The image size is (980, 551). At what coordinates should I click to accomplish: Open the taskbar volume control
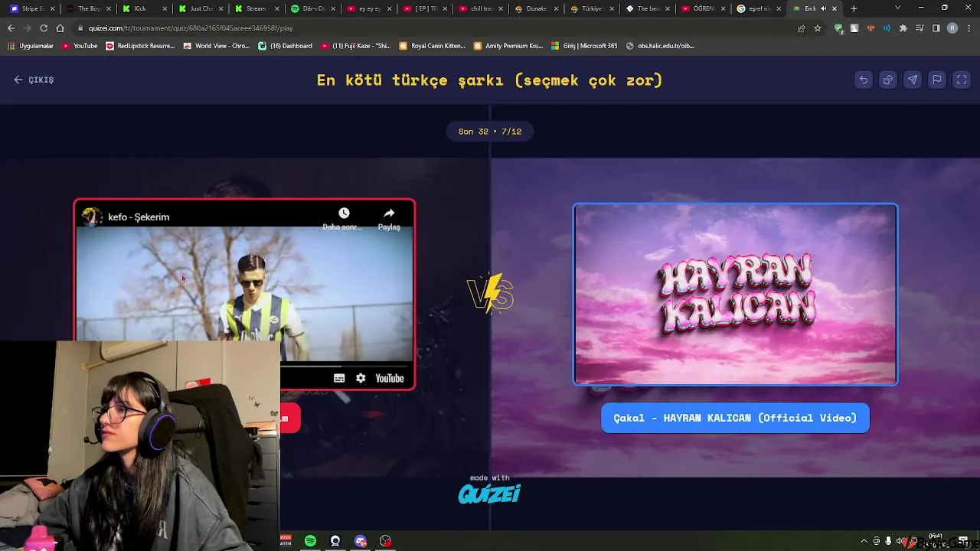900,541
